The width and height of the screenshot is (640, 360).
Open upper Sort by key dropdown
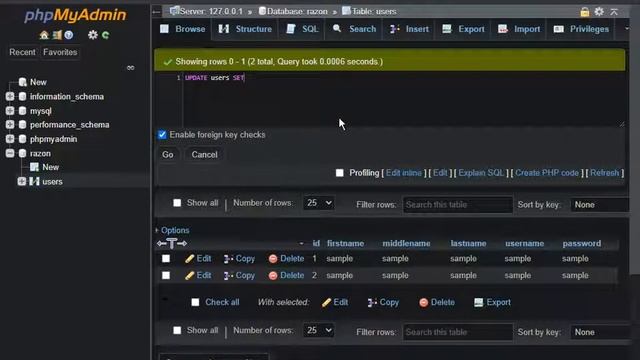point(600,205)
